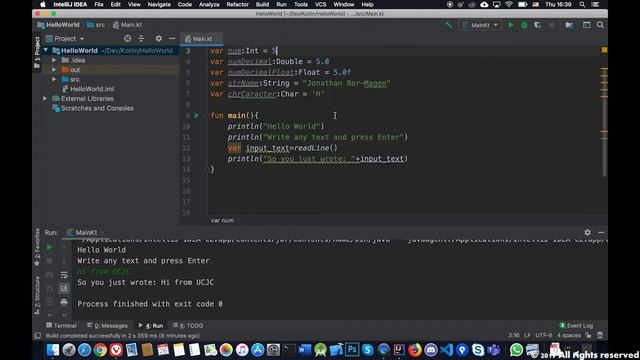
Task: Open WhatsApp from the Dock
Action: (516, 350)
